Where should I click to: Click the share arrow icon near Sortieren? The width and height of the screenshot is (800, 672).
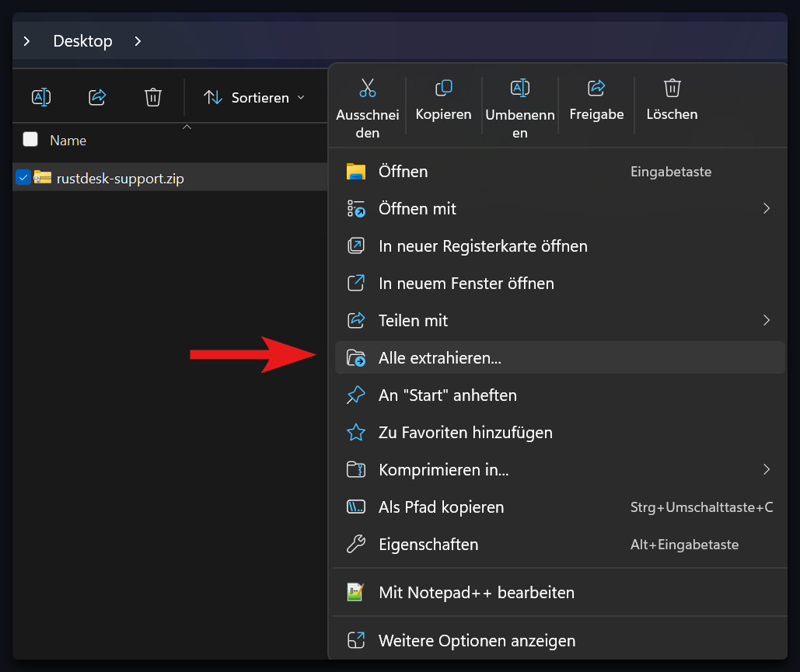pos(97,97)
